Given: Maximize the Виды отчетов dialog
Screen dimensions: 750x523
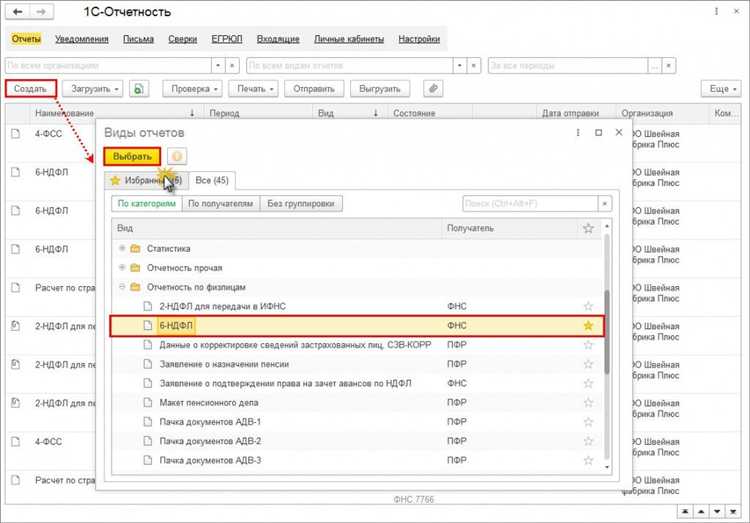Looking at the screenshot, I should coord(598,133).
